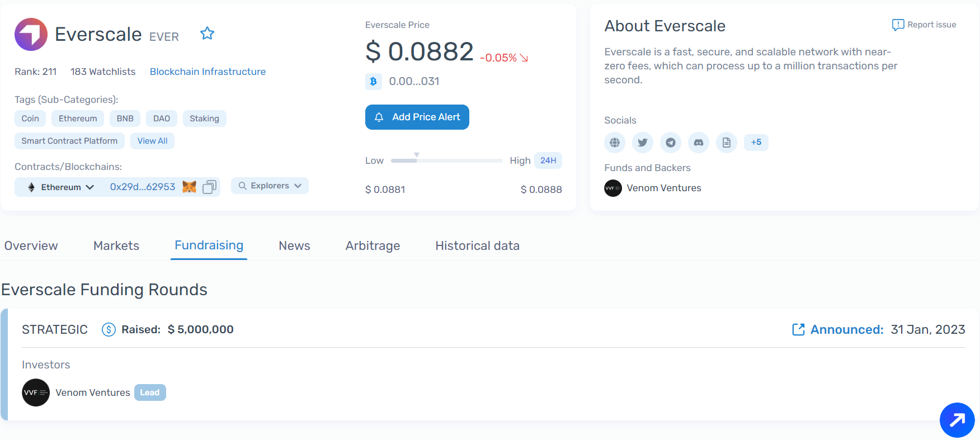Click the $ 0.0888 high price
Image resolution: width=980 pixels, height=440 pixels.
541,190
